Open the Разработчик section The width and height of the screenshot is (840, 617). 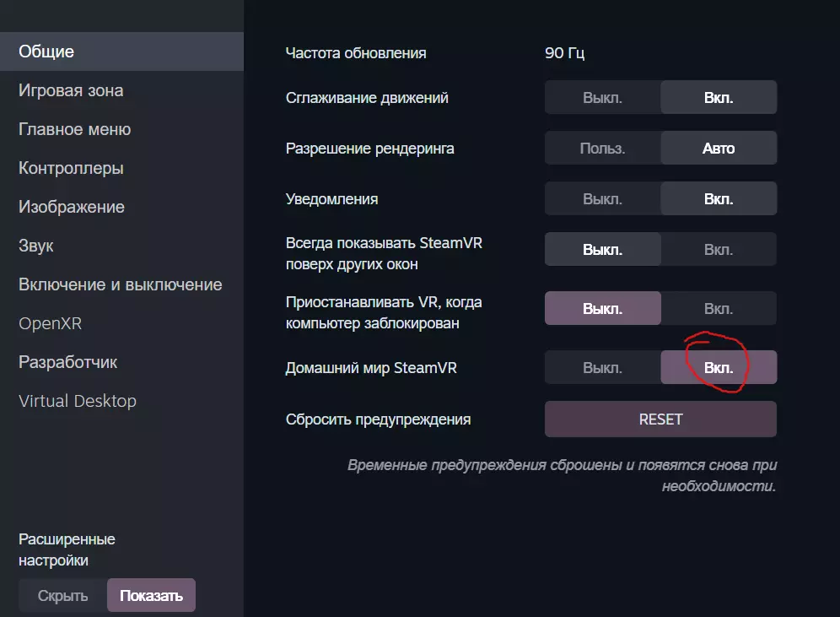67,362
